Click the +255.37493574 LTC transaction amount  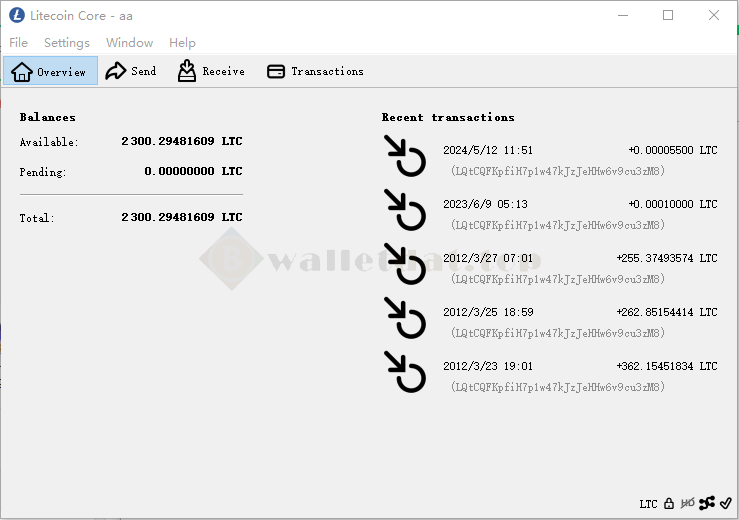pyautogui.click(x=667, y=258)
